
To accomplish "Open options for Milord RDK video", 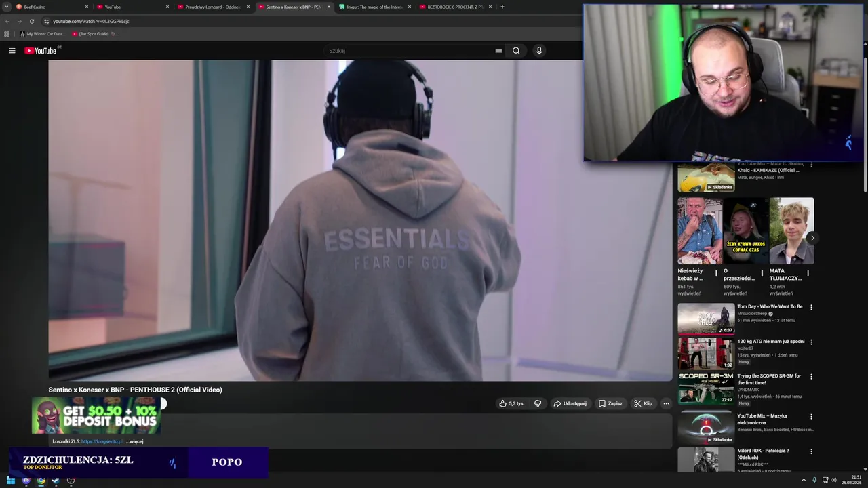I will [811, 451].
